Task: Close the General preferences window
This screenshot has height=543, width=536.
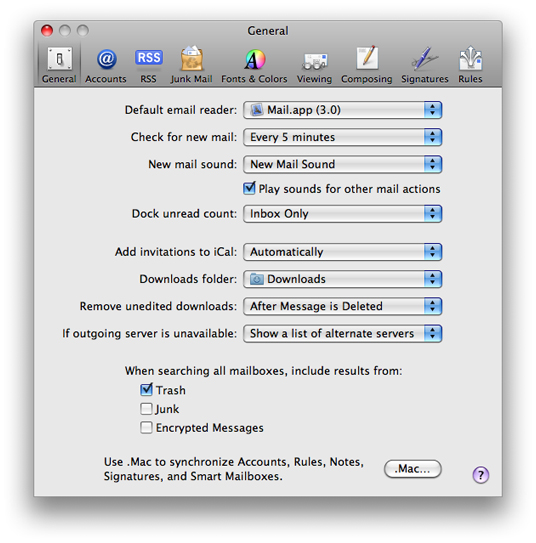Action: [47, 31]
